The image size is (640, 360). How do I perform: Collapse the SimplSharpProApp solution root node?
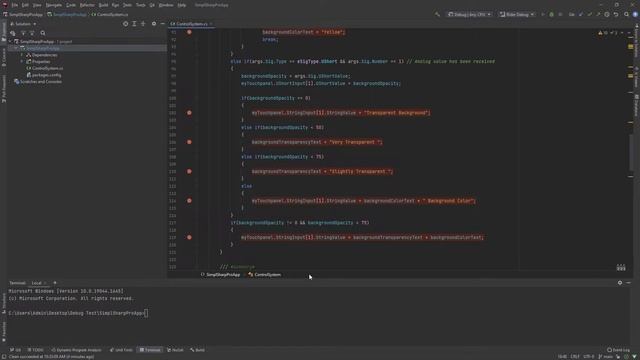click(11, 42)
